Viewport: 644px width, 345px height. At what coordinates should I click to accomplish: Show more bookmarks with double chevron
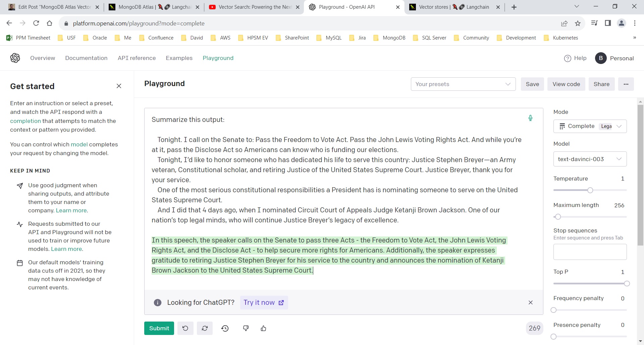coord(635,38)
